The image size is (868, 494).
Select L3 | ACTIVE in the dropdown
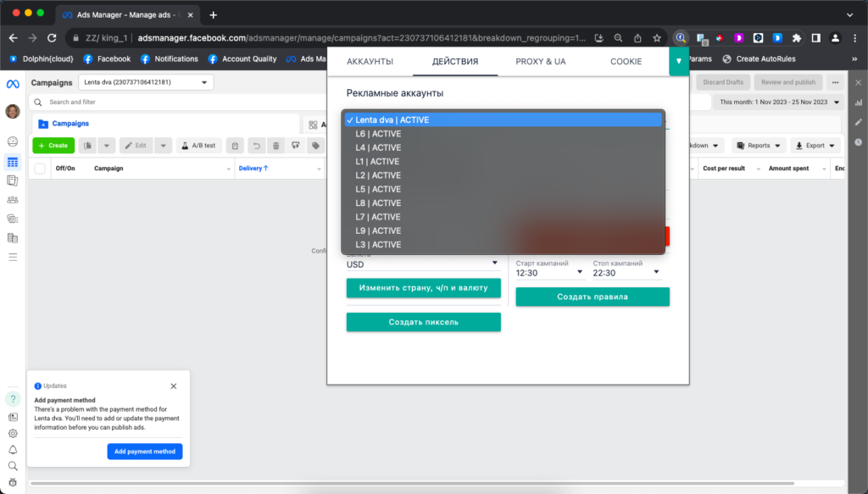coord(504,245)
